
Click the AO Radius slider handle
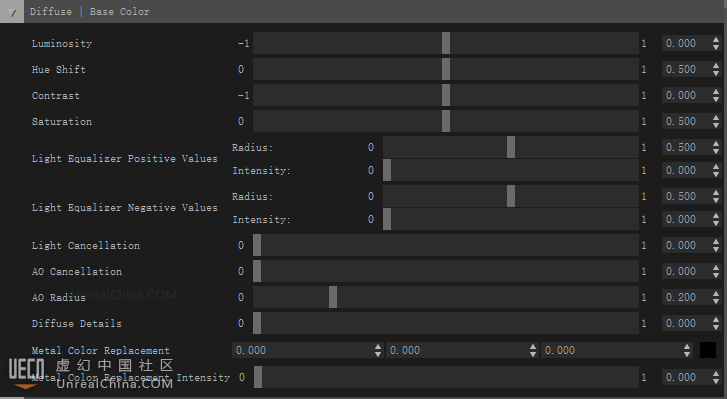[x=333, y=297]
